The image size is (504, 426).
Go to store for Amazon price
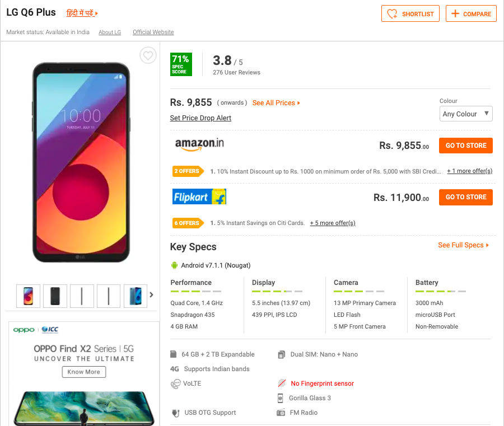(x=466, y=146)
